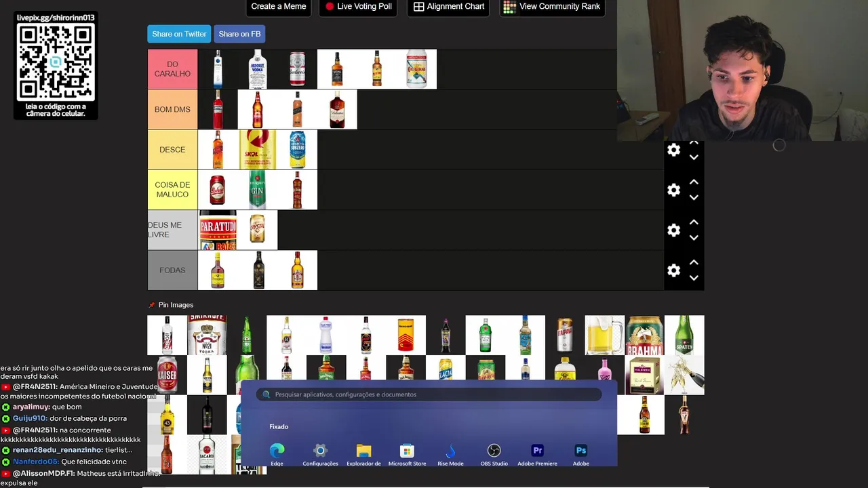Viewport: 868px width, 488px height.
Task: Pick Tanqueray green bottle from pool
Action: pyautogui.click(x=485, y=335)
